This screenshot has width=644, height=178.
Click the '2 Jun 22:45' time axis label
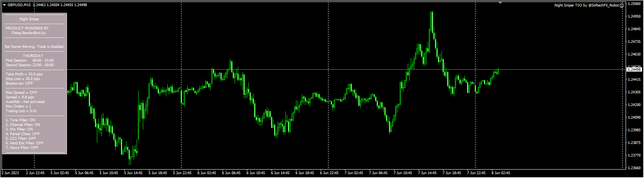35,173
